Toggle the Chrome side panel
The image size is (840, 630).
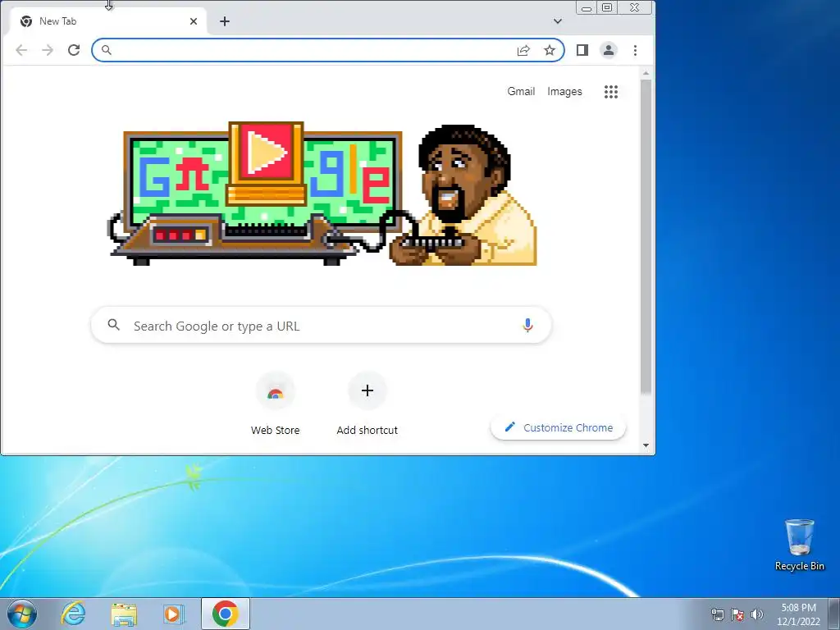pyautogui.click(x=582, y=50)
